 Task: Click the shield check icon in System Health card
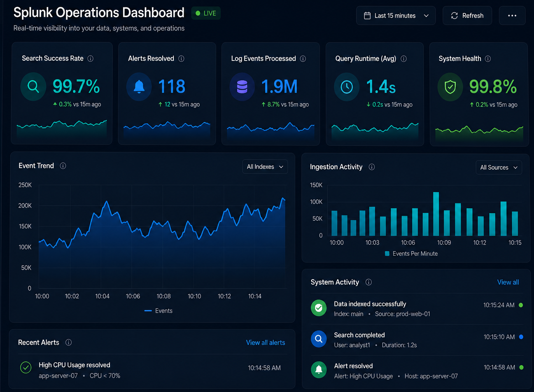[x=450, y=87]
